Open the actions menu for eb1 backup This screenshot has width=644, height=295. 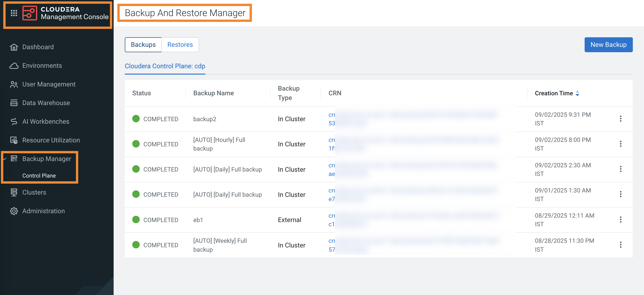621,220
